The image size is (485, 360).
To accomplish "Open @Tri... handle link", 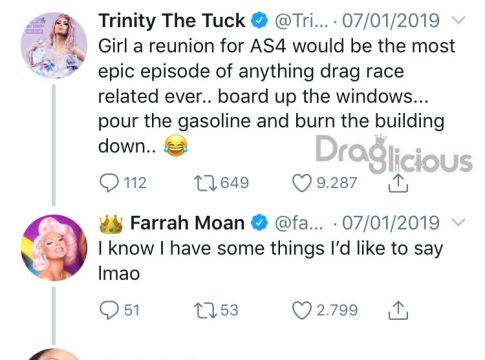I will coord(300,21).
